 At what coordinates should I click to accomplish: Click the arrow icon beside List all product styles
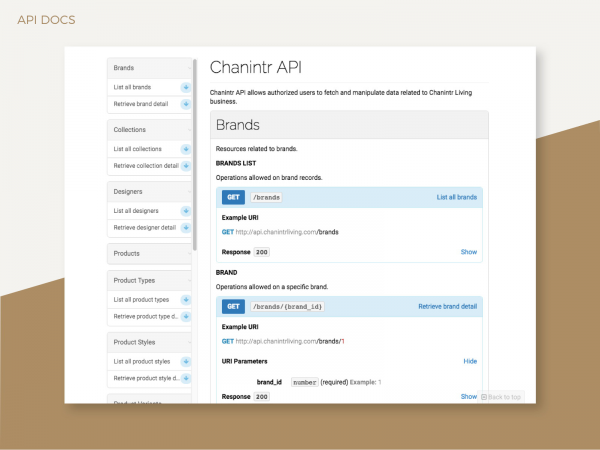point(186,362)
